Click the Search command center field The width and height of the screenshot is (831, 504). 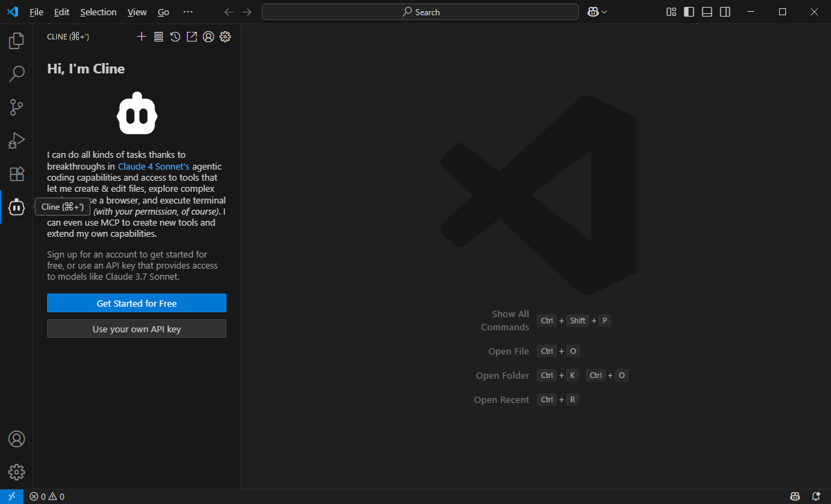[x=420, y=12]
